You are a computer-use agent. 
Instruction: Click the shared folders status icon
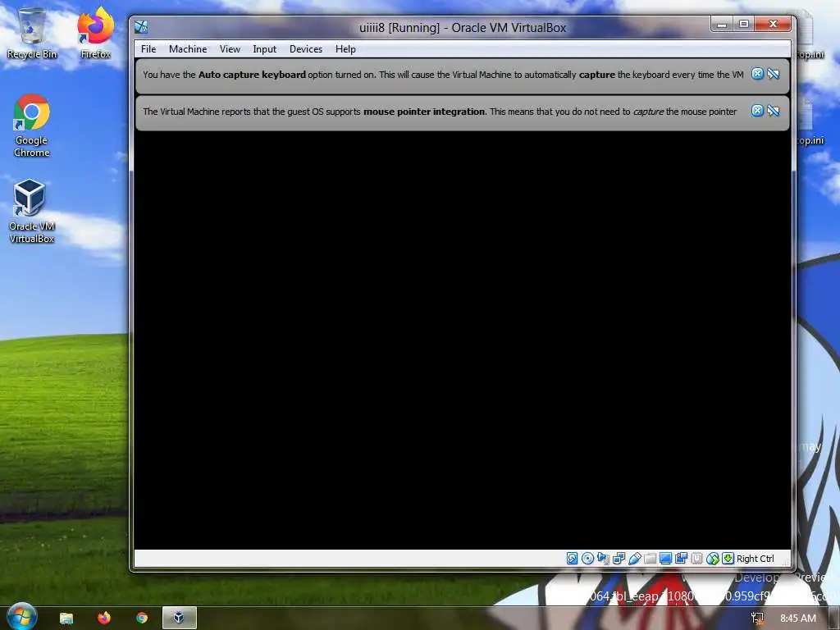(650, 558)
